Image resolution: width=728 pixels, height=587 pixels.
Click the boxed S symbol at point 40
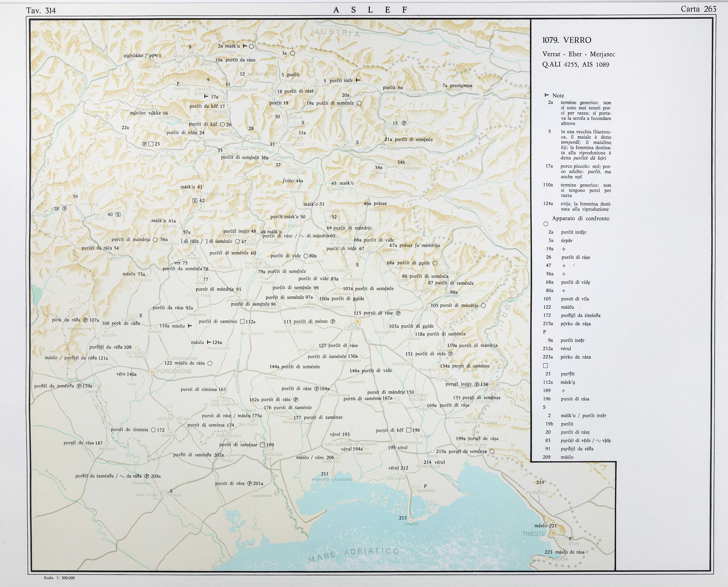(x=118, y=214)
